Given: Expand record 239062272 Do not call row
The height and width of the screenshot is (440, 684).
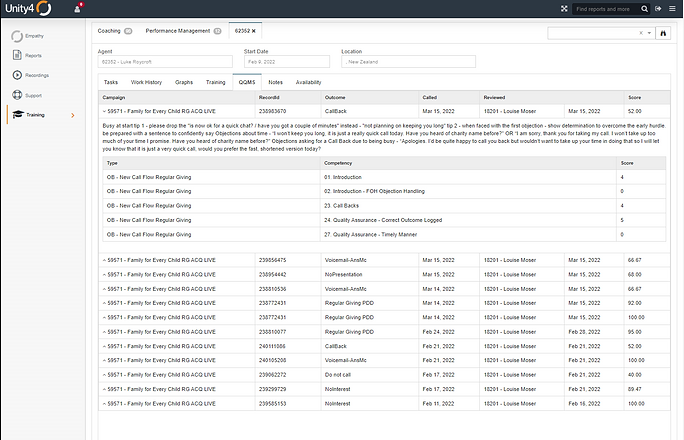Looking at the screenshot, I should point(104,375).
